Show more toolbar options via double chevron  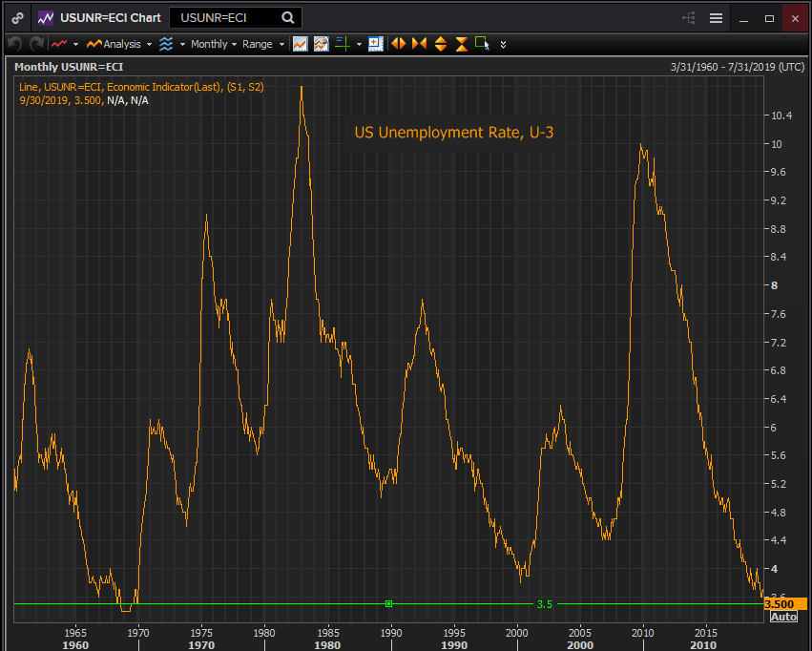[504, 44]
